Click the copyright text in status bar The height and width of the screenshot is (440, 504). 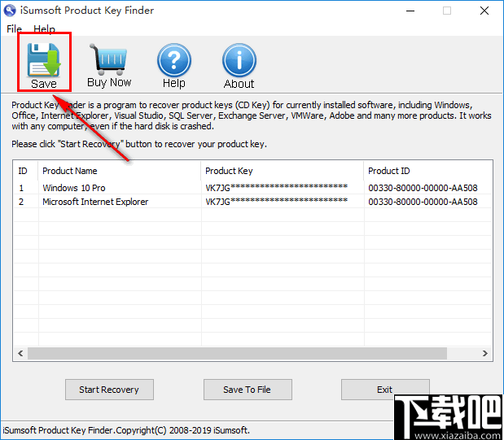126,430
